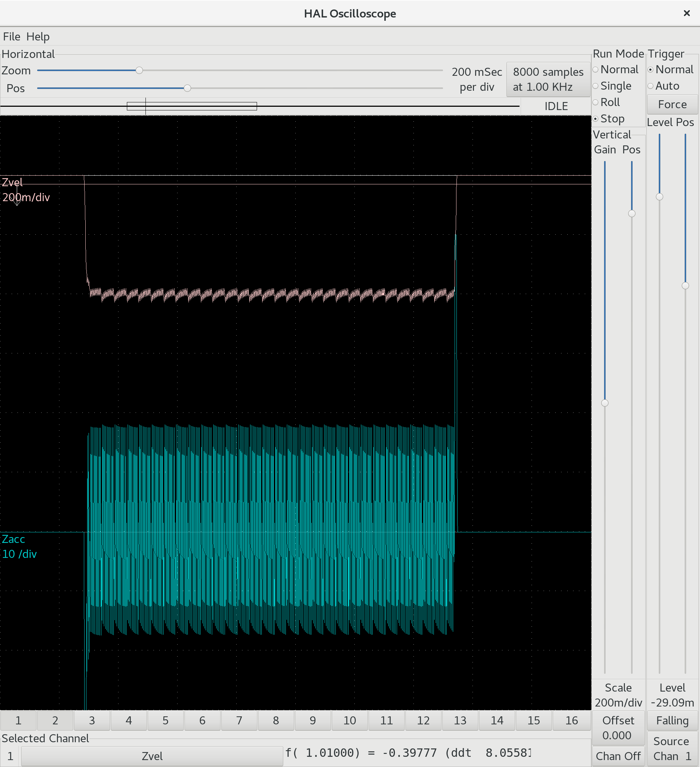Image resolution: width=700 pixels, height=767 pixels.
Task: Click the vertical Gain slider handle
Action: pos(604,403)
